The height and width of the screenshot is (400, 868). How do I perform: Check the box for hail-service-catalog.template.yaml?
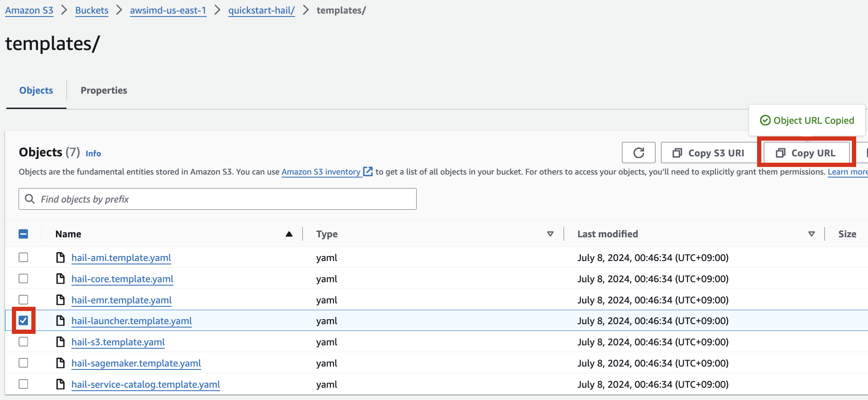[23, 384]
